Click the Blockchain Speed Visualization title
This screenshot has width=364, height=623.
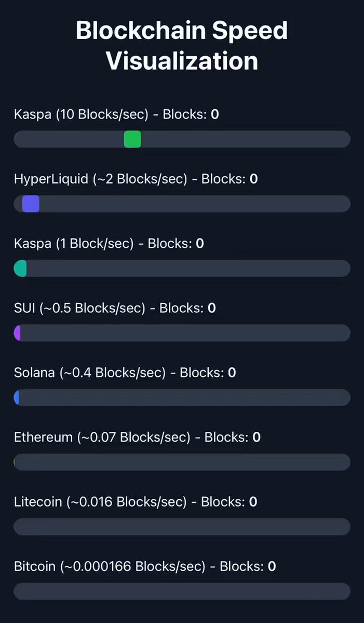pos(182,45)
